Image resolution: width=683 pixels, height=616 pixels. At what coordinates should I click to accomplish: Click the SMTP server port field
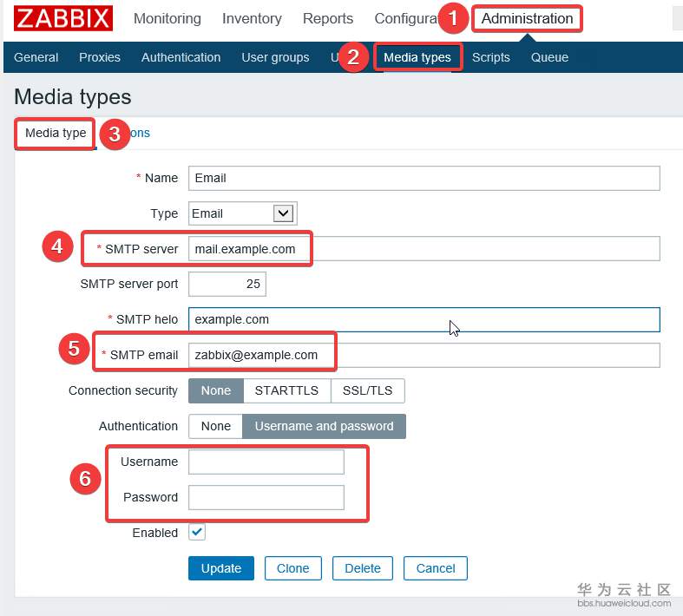pos(227,284)
